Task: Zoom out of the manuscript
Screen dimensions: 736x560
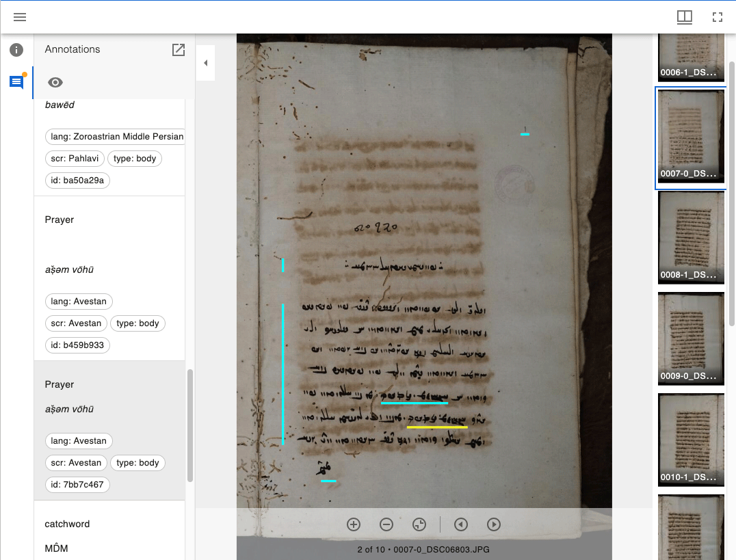Action: coord(386,524)
